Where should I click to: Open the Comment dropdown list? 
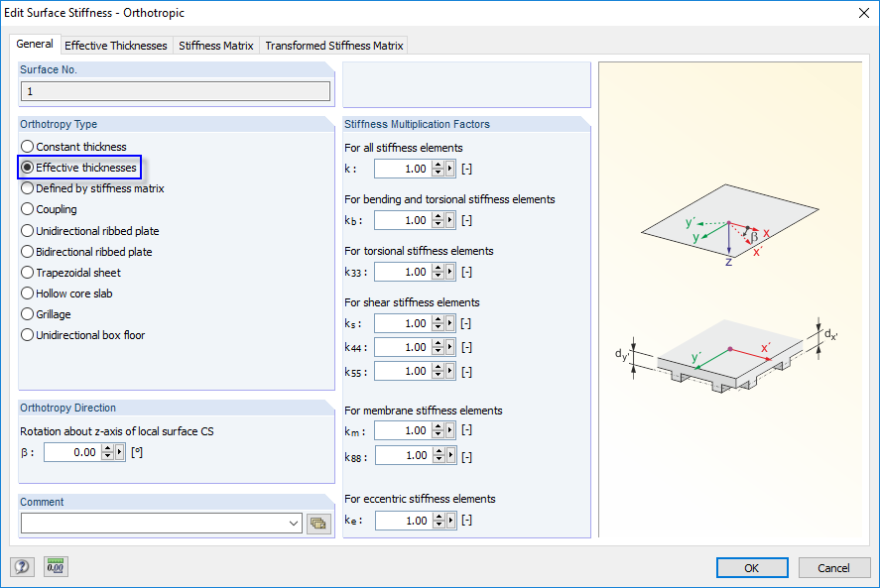[x=292, y=523]
